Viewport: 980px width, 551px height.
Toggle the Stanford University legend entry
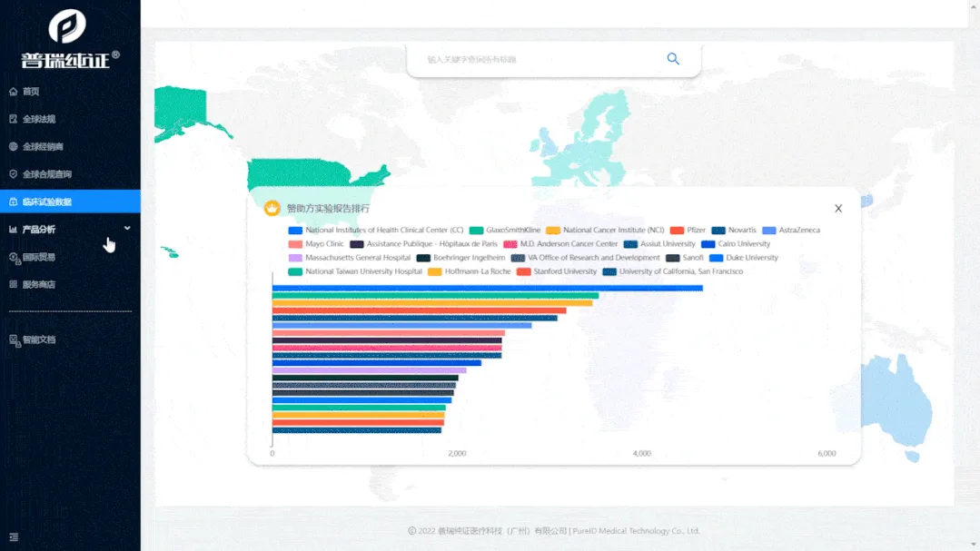557,271
